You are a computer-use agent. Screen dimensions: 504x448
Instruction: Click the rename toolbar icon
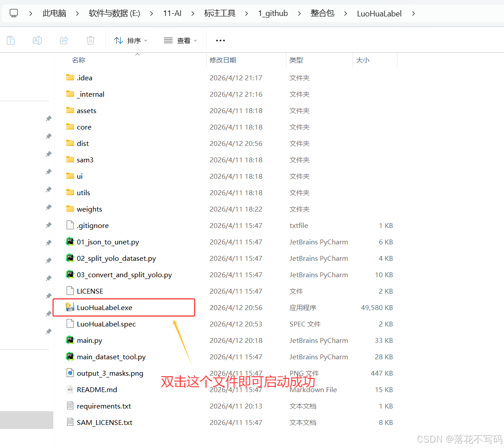37,40
